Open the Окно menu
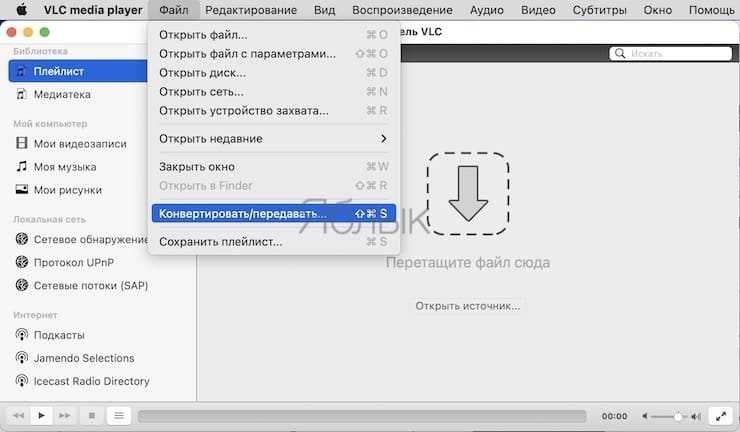The image size is (740, 432). point(658,10)
